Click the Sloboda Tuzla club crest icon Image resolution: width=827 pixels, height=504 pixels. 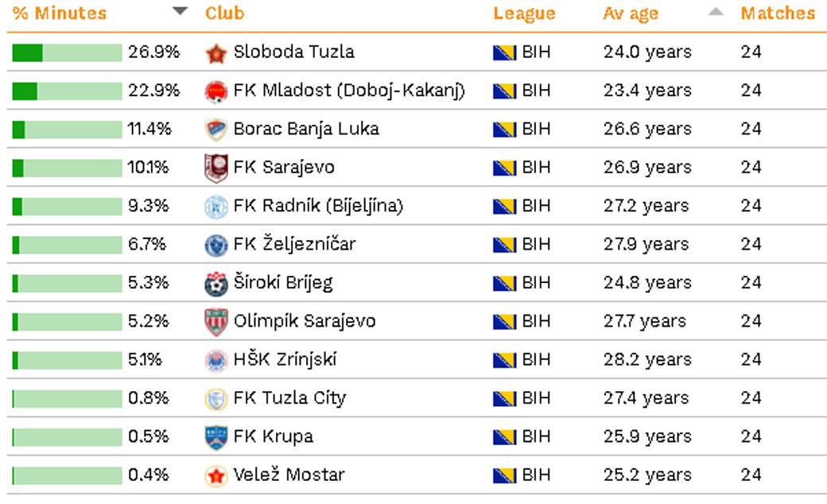pyautogui.click(x=215, y=53)
